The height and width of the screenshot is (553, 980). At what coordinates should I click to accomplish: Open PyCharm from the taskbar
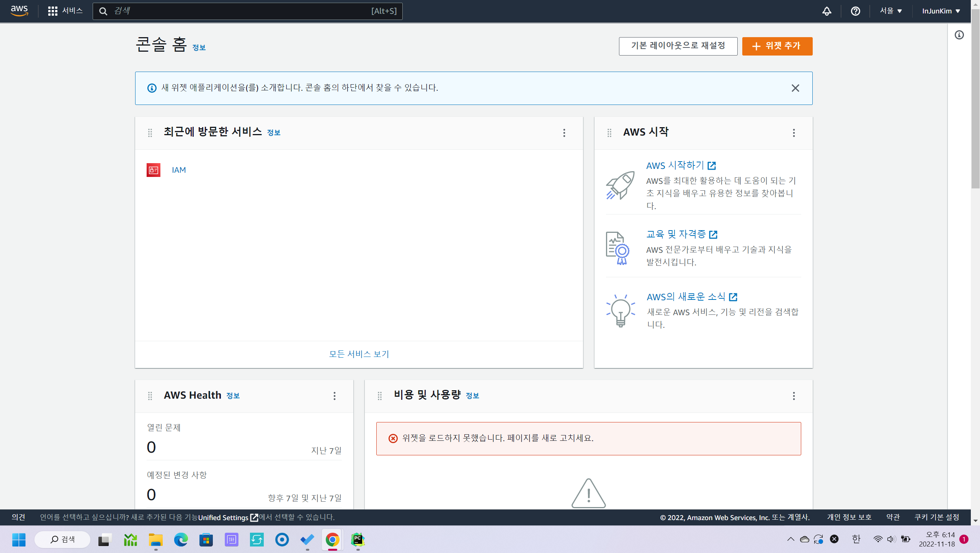pyautogui.click(x=358, y=540)
